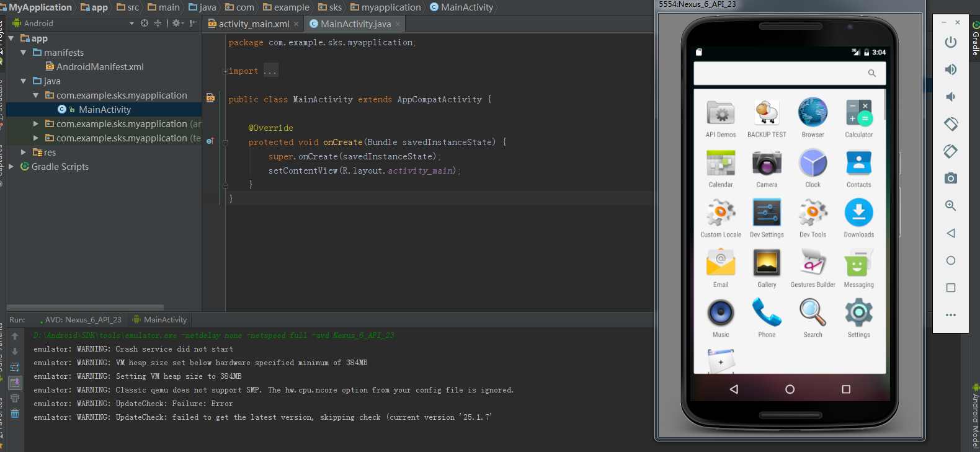Launch Phone app on emulator
This screenshot has height=452, width=980.
[x=767, y=318]
